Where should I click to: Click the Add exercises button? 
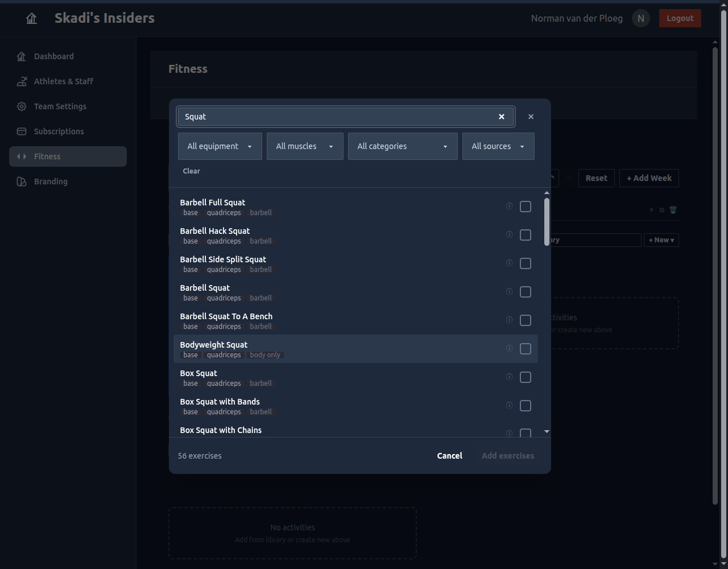tap(508, 456)
